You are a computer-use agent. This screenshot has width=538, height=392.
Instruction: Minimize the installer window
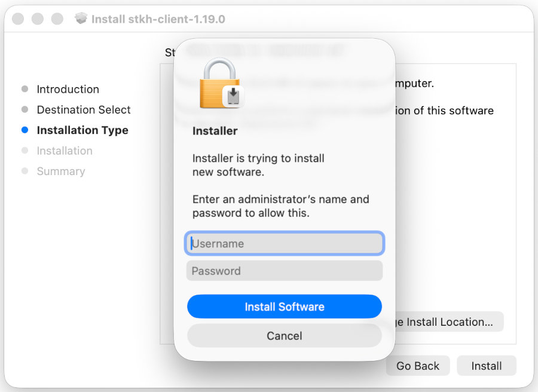pos(38,19)
